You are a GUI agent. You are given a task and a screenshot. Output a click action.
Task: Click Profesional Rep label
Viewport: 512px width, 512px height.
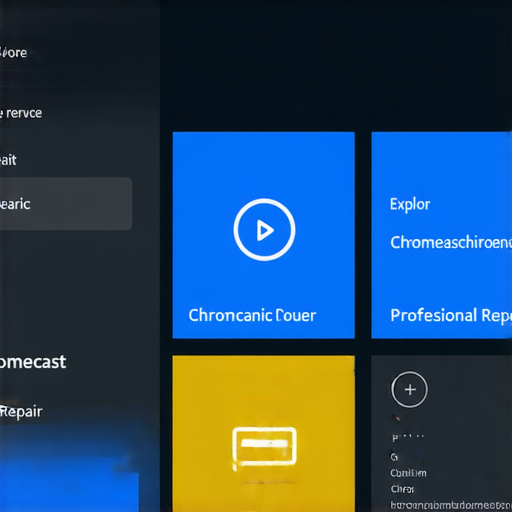click(x=451, y=315)
